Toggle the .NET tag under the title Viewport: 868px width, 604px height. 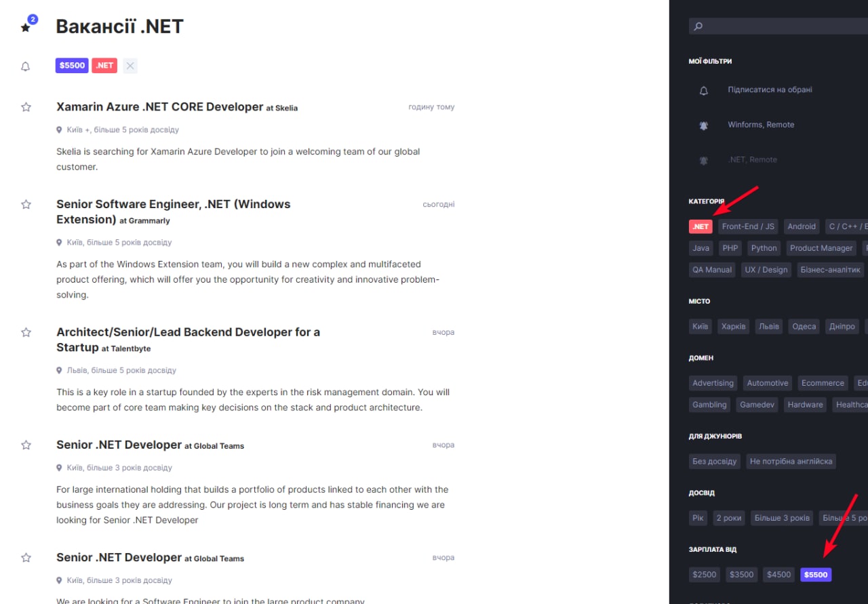point(104,66)
